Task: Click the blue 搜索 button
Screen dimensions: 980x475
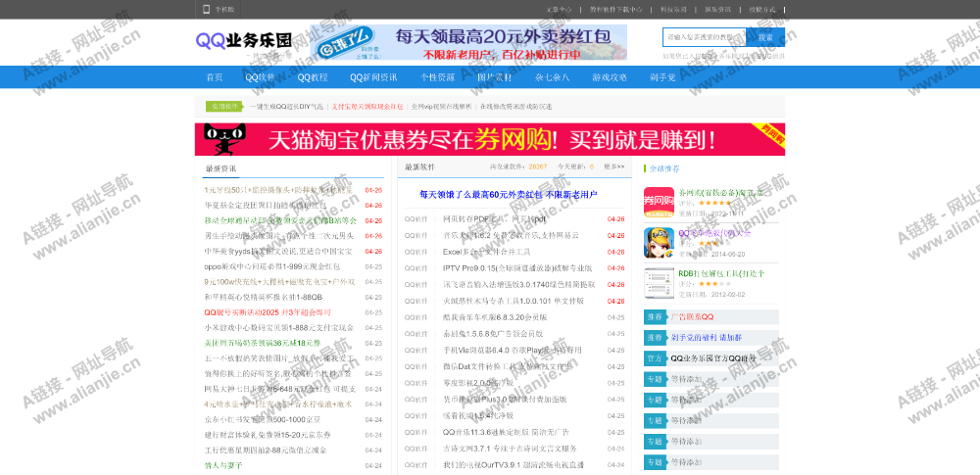Action: tap(765, 37)
